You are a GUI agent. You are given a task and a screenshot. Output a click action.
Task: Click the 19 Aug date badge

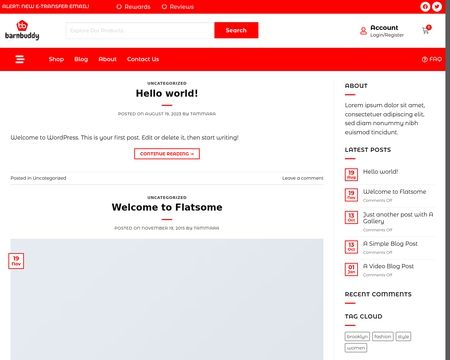[x=351, y=174]
